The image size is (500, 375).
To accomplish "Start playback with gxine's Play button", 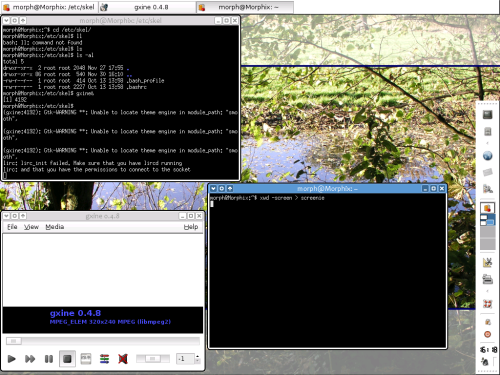I will point(12,359).
